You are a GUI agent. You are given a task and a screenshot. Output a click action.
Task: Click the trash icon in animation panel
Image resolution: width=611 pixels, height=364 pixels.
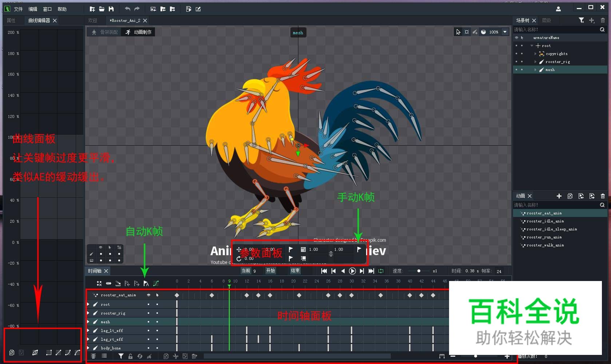point(603,196)
